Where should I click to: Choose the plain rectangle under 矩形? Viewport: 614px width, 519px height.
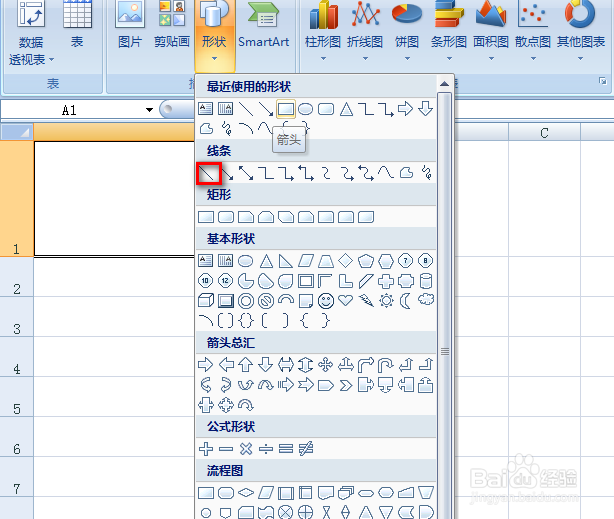(206, 217)
